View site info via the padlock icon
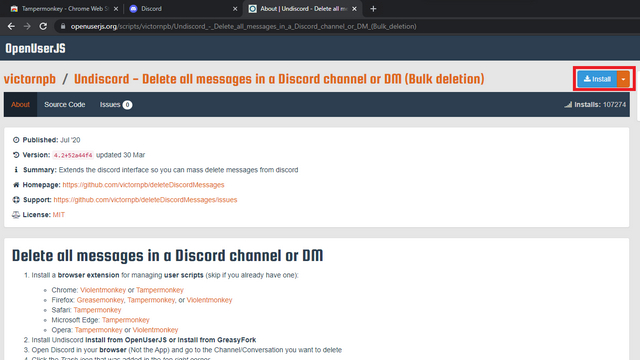 (62, 26)
